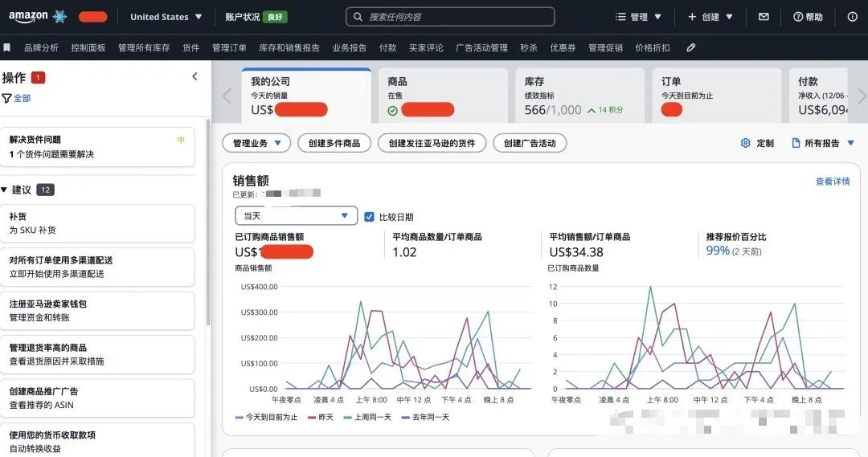Click 创建广告活动 button
868x457 pixels.
pos(530,143)
